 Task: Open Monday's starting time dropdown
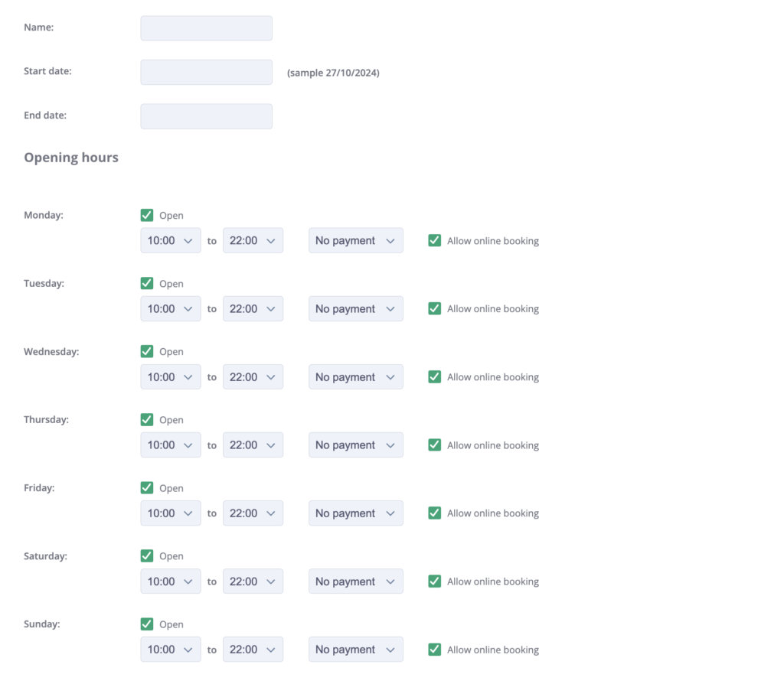(170, 240)
